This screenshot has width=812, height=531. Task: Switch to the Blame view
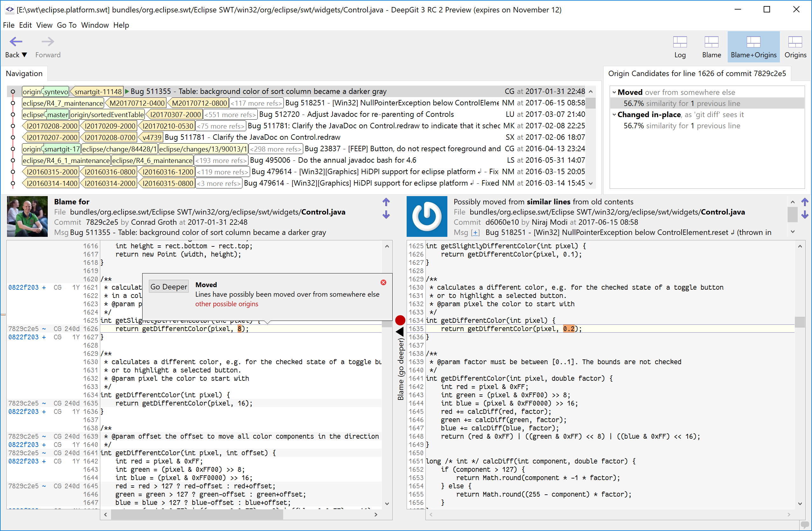click(x=711, y=46)
